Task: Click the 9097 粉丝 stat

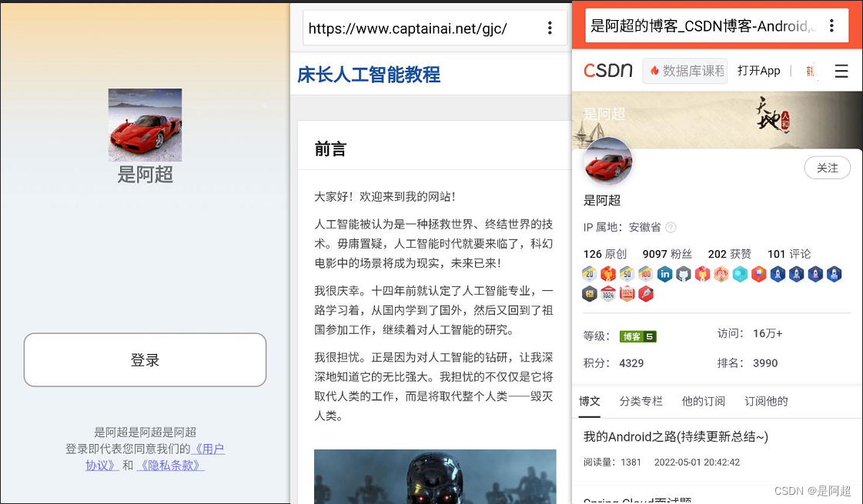Action: point(667,254)
